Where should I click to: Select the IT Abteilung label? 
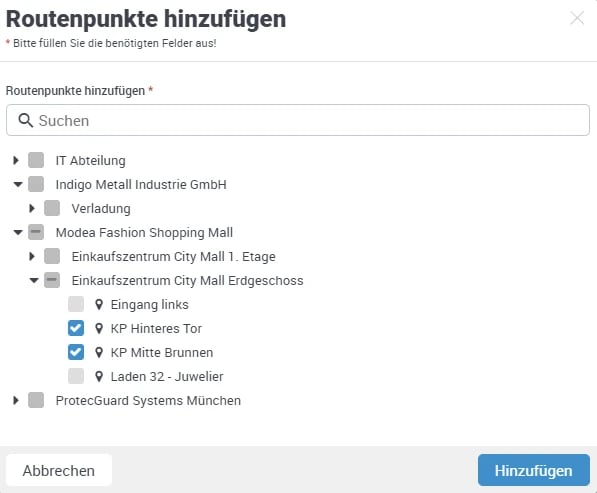(x=91, y=161)
